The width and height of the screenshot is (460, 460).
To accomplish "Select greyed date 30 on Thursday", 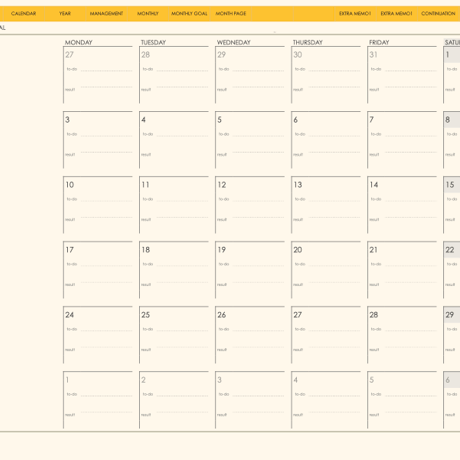I will coord(298,55).
